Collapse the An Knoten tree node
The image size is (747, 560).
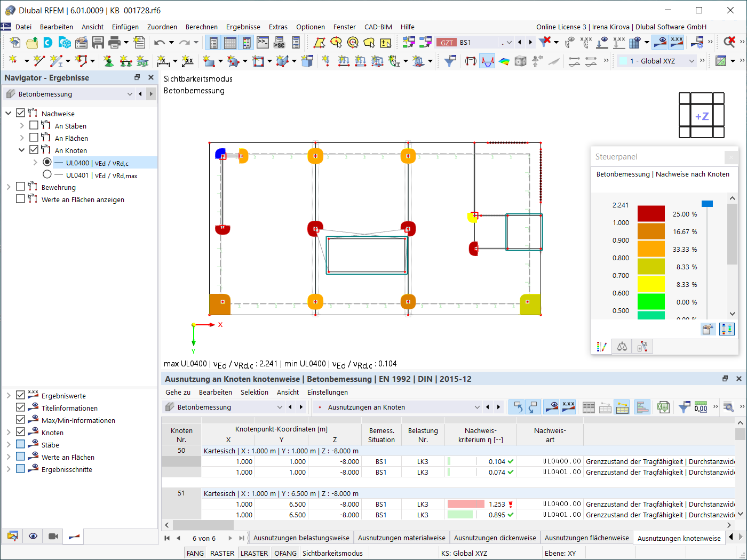(x=22, y=150)
